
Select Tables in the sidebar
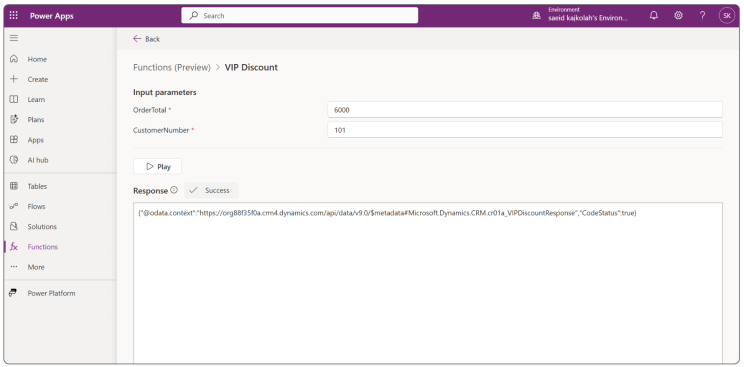pyautogui.click(x=37, y=187)
